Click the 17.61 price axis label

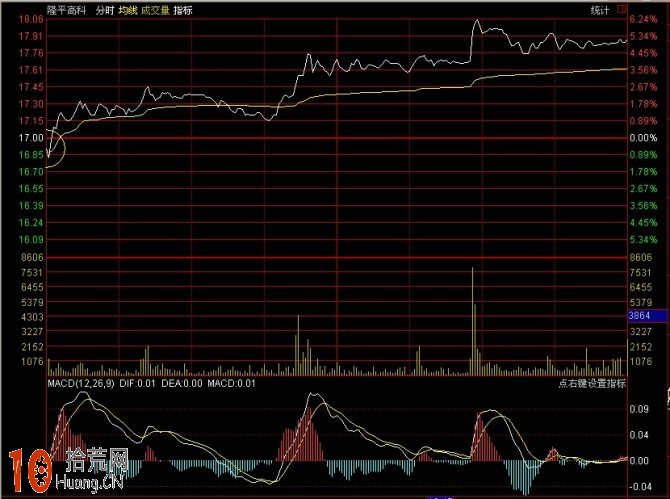[x=31, y=70]
